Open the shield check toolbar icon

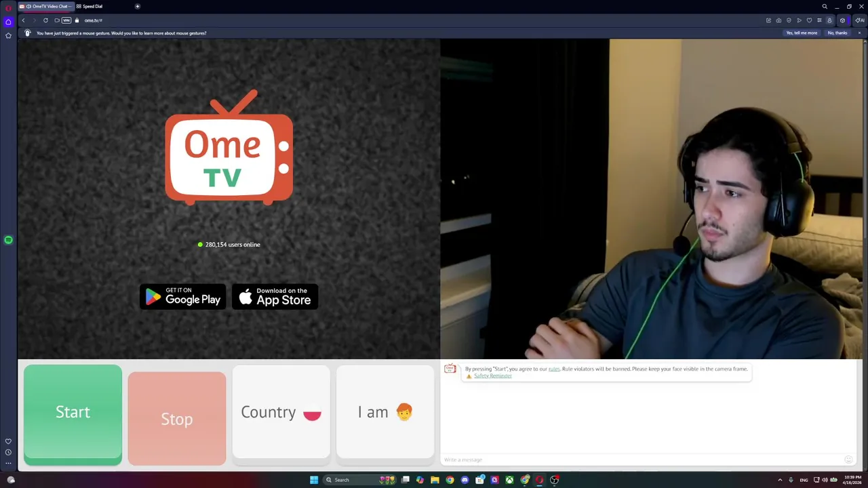[789, 20]
